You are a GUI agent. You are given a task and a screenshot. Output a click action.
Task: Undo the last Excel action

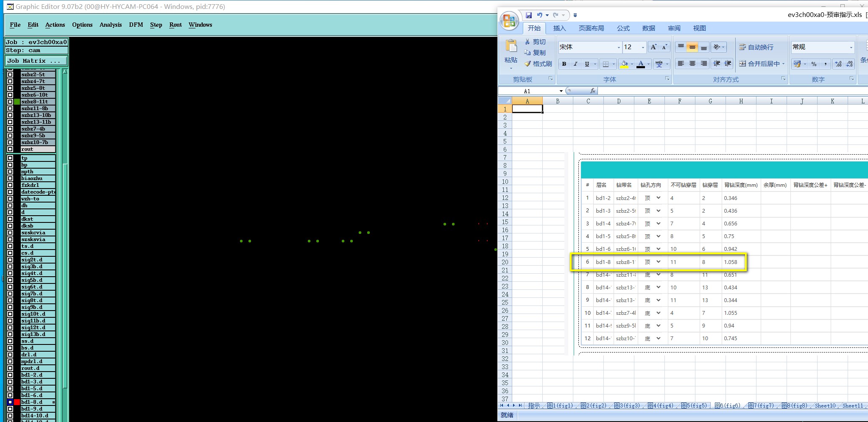pyautogui.click(x=539, y=15)
